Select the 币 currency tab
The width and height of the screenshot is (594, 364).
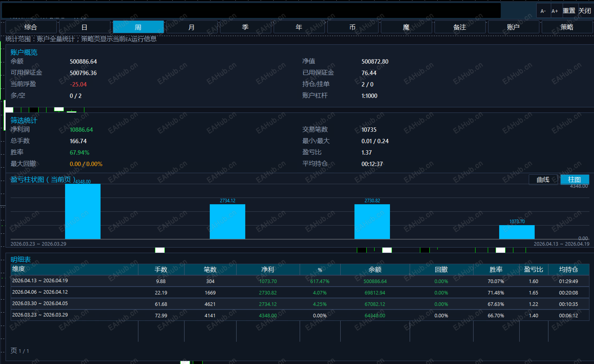tap(353, 27)
